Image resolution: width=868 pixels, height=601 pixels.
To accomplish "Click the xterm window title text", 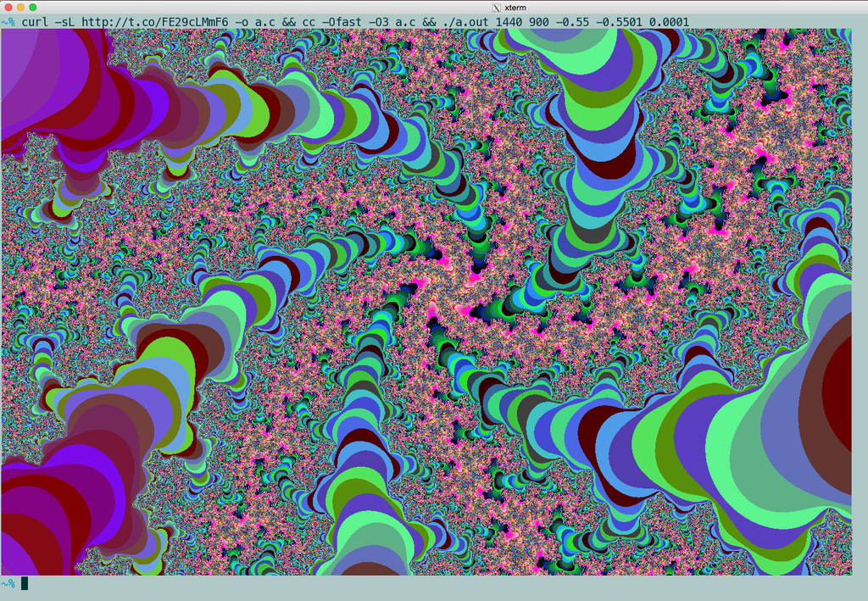I will [515, 7].
